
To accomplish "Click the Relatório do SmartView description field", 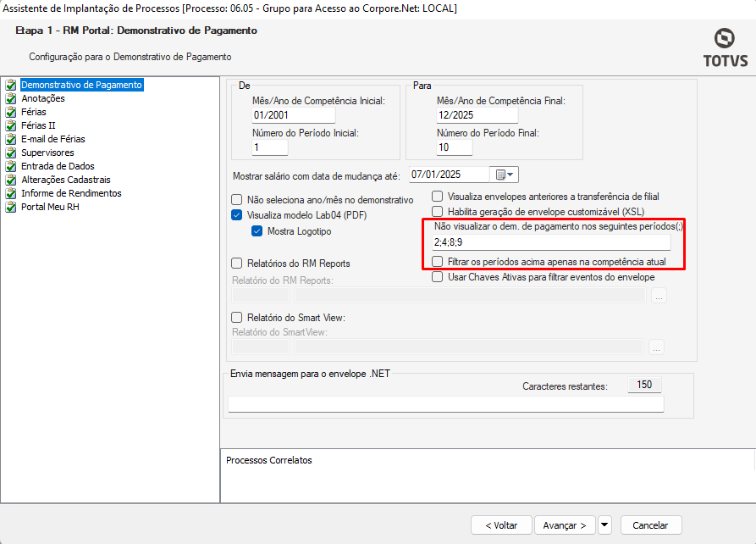I will coord(469,347).
